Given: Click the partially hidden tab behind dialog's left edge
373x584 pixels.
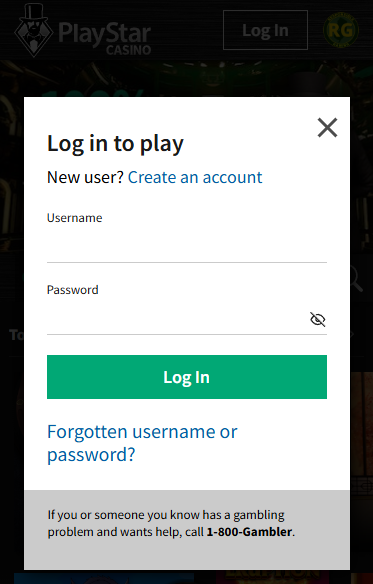Looking at the screenshot, I should pyautogui.click(x=16, y=335).
